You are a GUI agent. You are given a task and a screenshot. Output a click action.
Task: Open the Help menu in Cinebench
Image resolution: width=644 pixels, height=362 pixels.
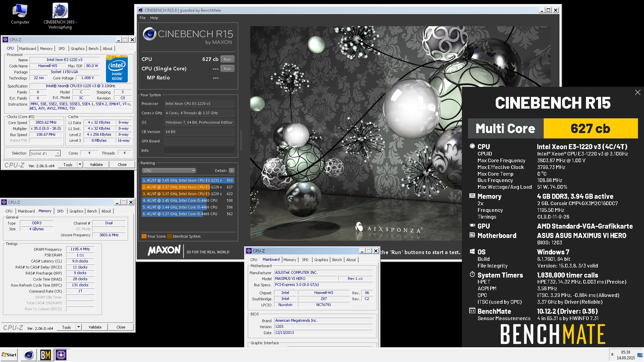pyautogui.click(x=154, y=18)
